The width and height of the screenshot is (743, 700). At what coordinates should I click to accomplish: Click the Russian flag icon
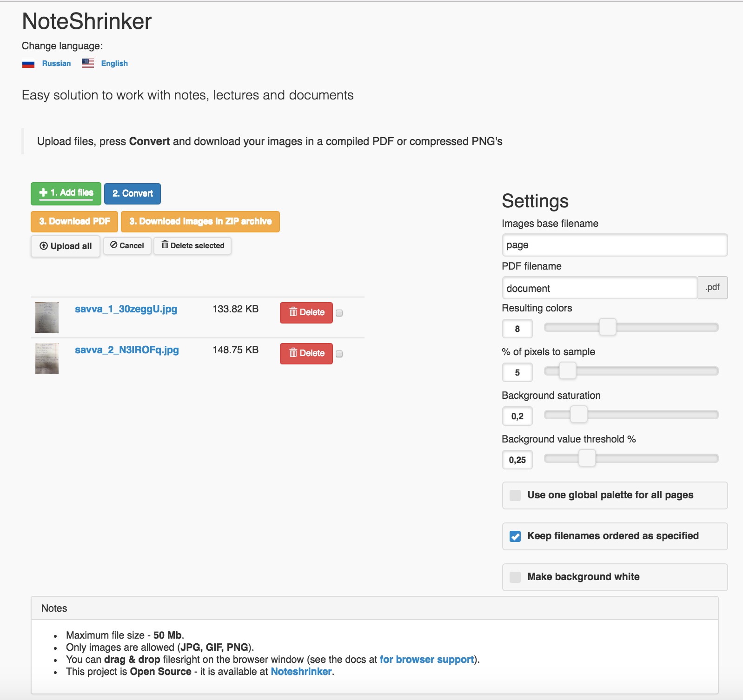(28, 64)
